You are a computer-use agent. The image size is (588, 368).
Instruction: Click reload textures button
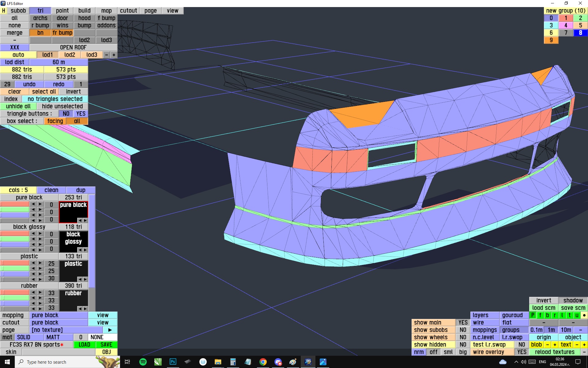tap(554, 352)
